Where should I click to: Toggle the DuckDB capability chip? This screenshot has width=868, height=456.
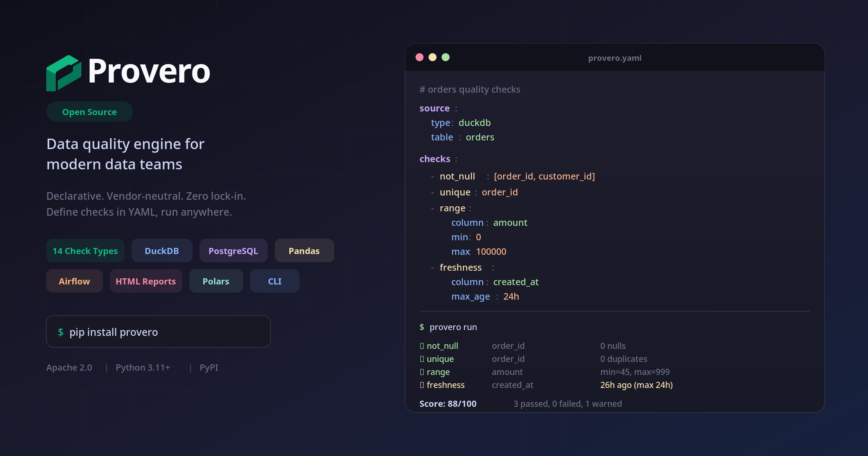(x=162, y=250)
